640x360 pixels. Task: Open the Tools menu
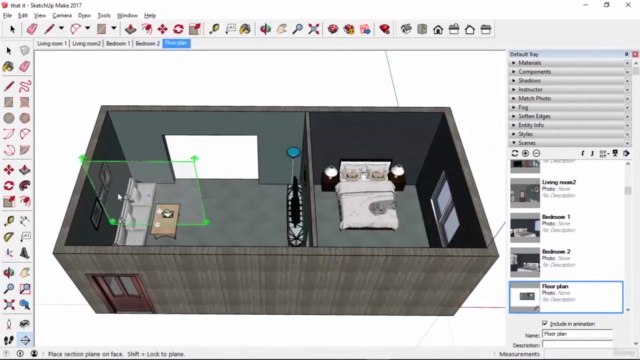tap(104, 16)
